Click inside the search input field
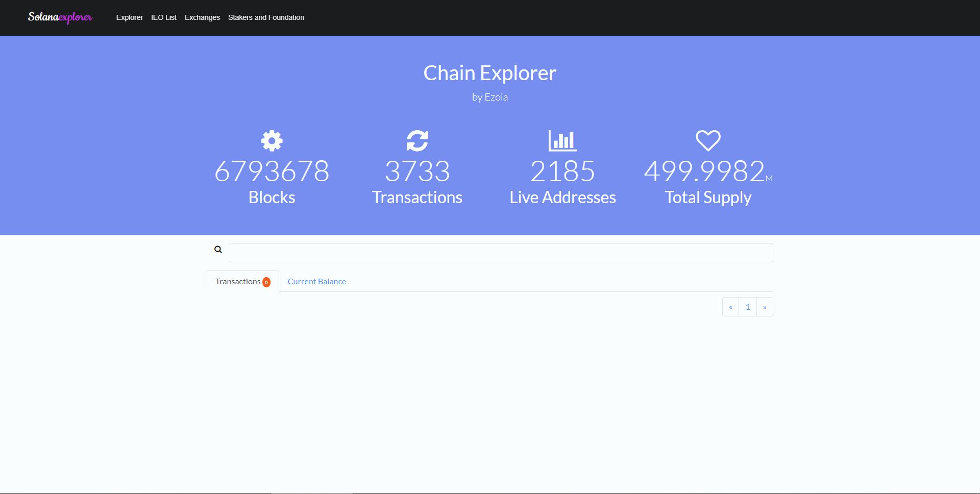980x494 pixels. pos(501,252)
